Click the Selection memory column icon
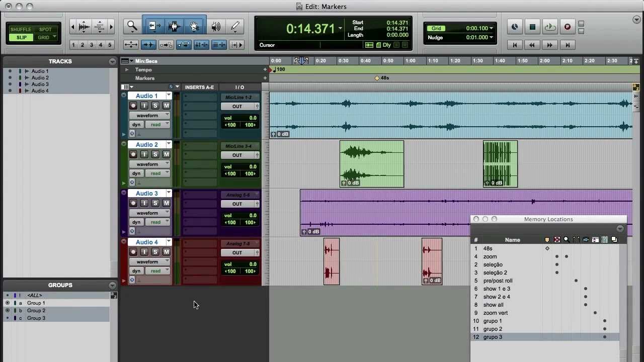The image size is (644, 362). 557,240
